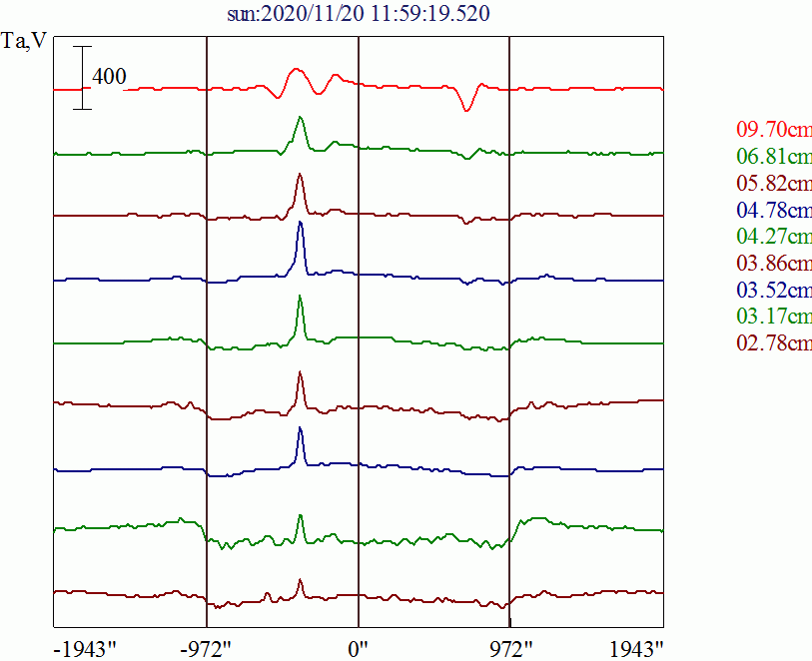Select the "03.86cm" legend entry
812x661 pixels.
pos(774,263)
